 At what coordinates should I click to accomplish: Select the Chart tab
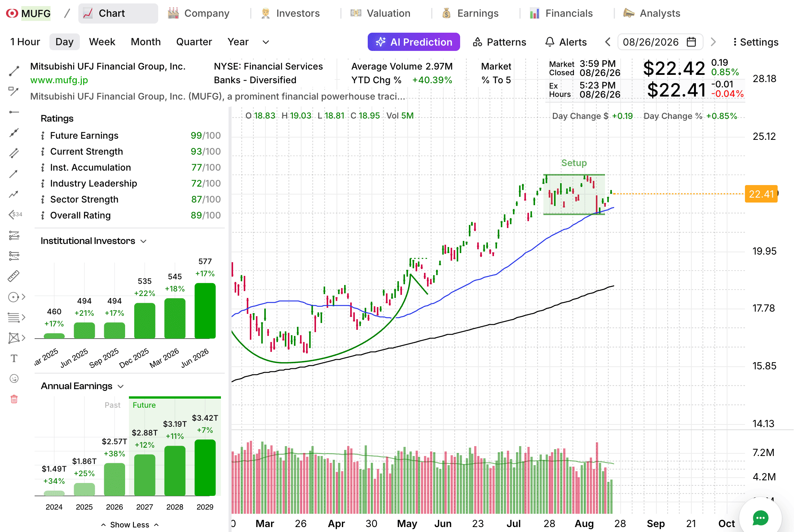[118, 13]
